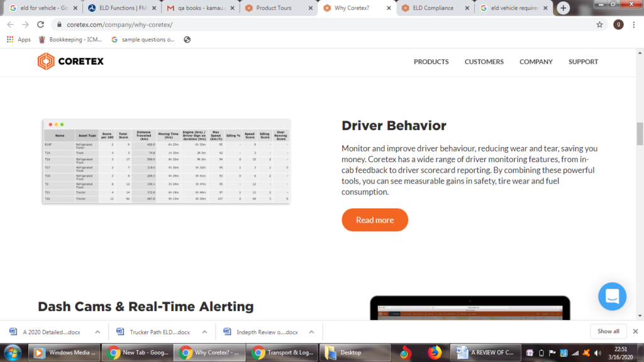The width and height of the screenshot is (644, 362).
Task: Open the Chrome three-dot menu
Action: pyautogui.click(x=634, y=25)
